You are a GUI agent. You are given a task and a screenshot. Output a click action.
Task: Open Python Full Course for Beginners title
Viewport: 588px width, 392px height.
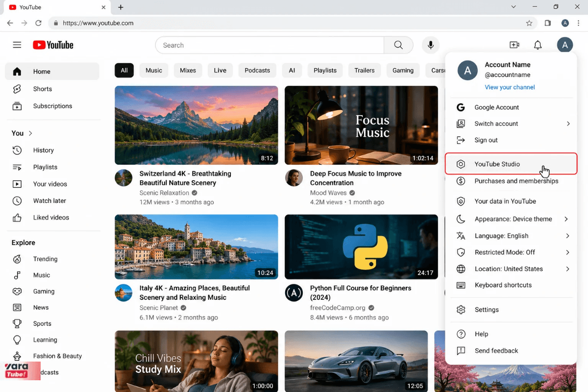[361, 293]
